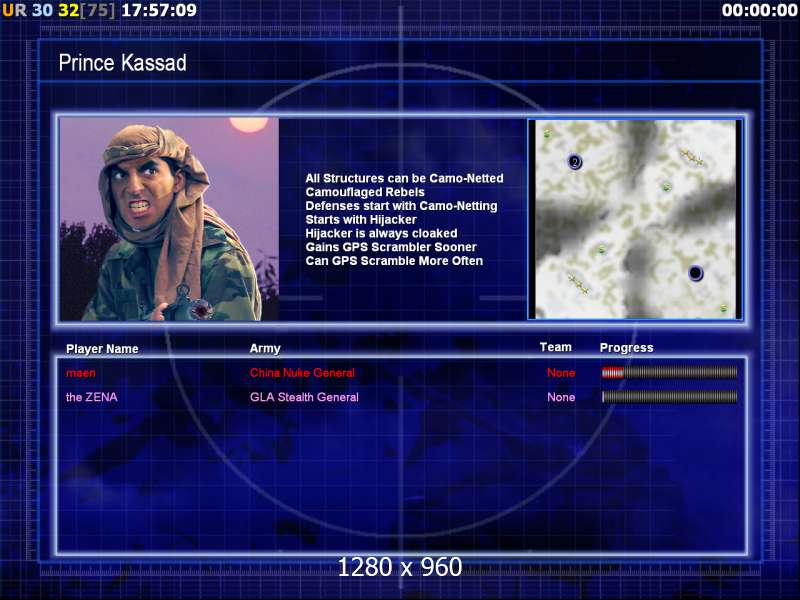Screen dimensions: 800x600
Task: Click the snowy minimap preview
Action: click(635, 219)
